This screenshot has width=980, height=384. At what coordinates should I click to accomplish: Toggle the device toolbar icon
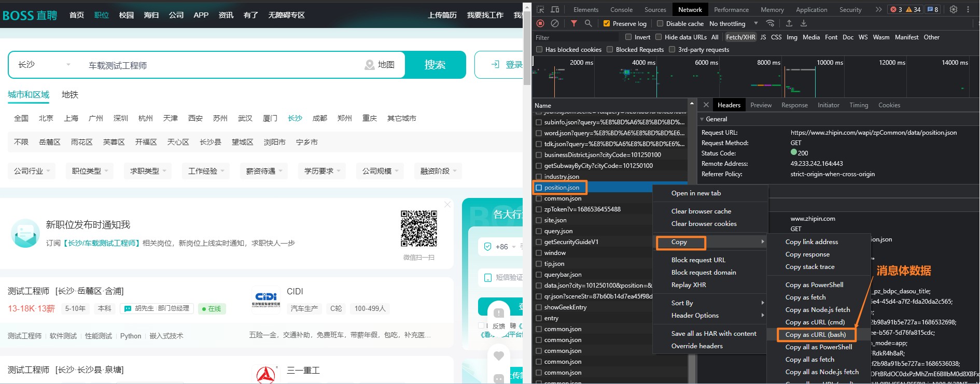555,9
